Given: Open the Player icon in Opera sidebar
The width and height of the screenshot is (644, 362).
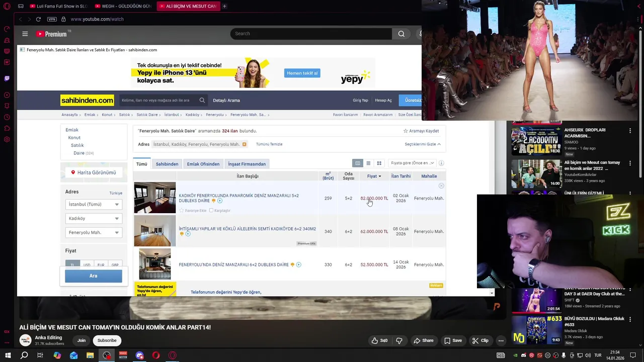Looking at the screenshot, I should coord(7,95).
